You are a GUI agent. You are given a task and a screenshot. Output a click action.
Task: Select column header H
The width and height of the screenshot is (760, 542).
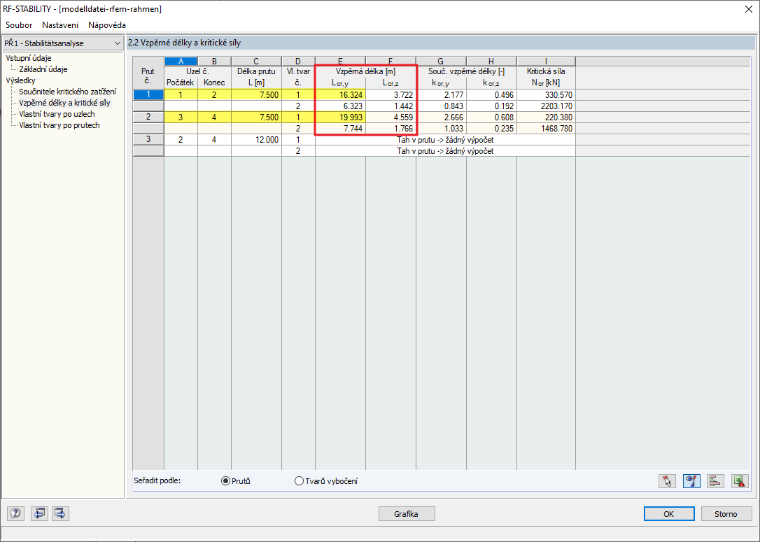point(491,61)
